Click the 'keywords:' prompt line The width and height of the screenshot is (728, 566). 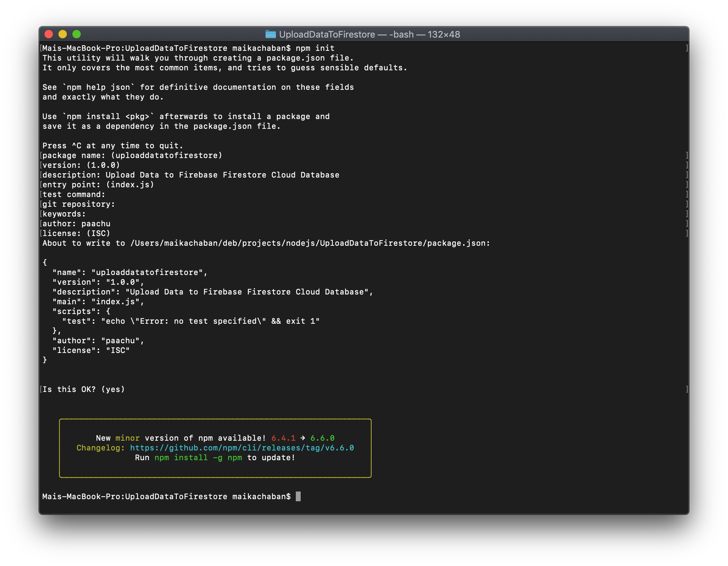click(64, 214)
